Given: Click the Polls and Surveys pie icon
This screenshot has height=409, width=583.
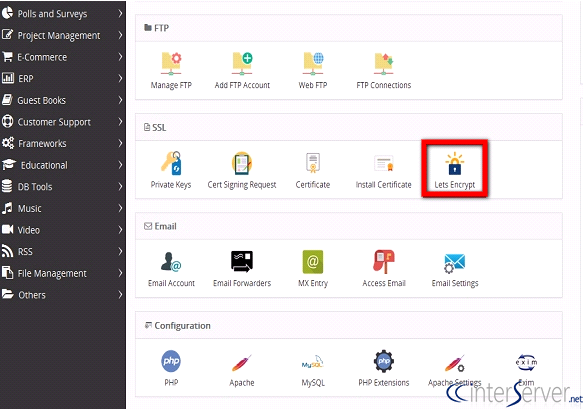Looking at the screenshot, I should [x=7, y=13].
